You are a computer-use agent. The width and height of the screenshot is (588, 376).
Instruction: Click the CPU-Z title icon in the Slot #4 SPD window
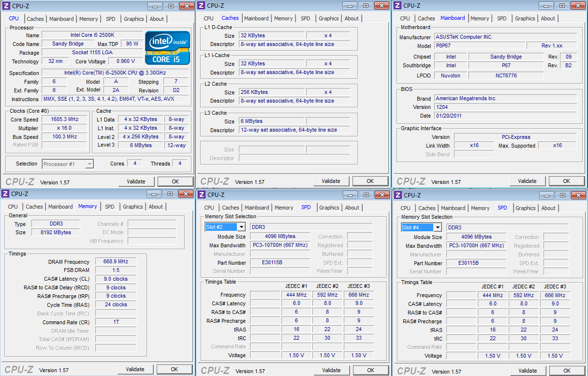click(x=398, y=195)
